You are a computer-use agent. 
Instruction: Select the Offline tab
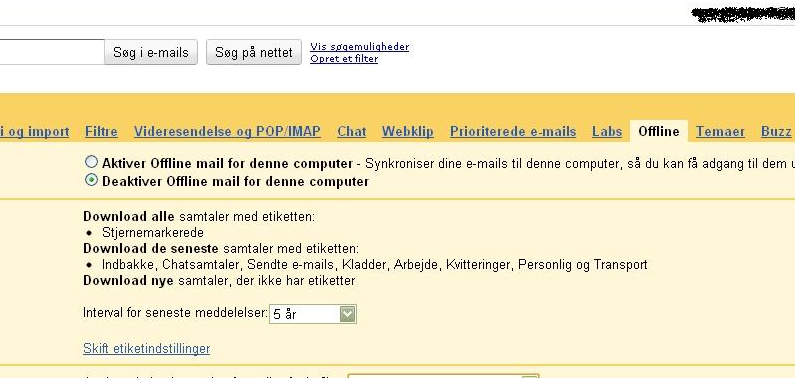659,131
